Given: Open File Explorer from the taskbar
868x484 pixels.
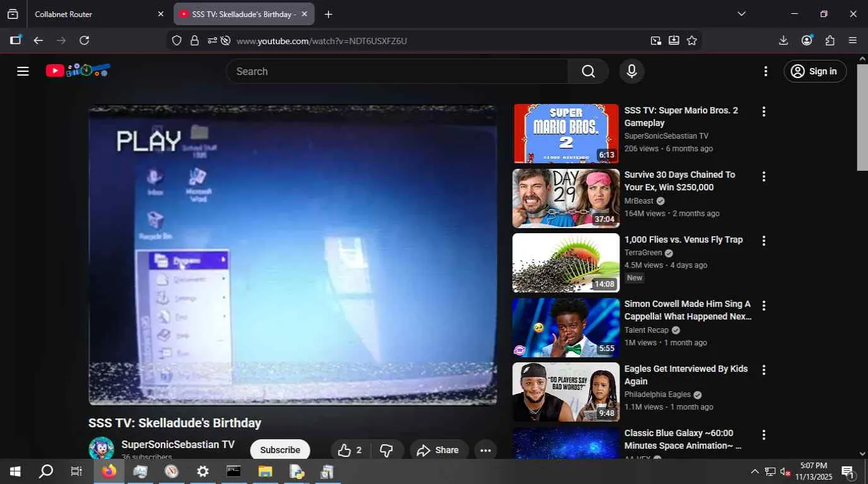Looking at the screenshot, I should coord(265,471).
